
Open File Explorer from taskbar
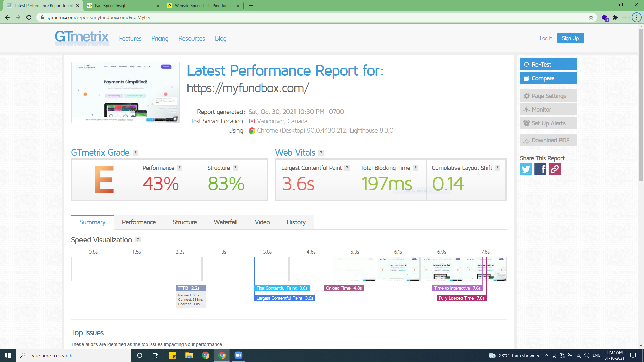[189, 355]
